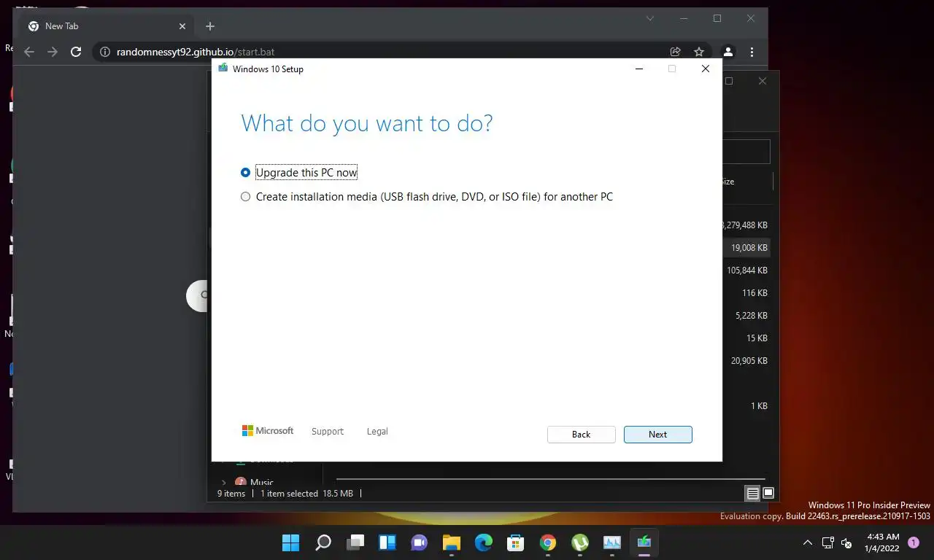Image resolution: width=934 pixels, height=560 pixels.
Task: Show hidden system tray icons
Action: (x=807, y=542)
